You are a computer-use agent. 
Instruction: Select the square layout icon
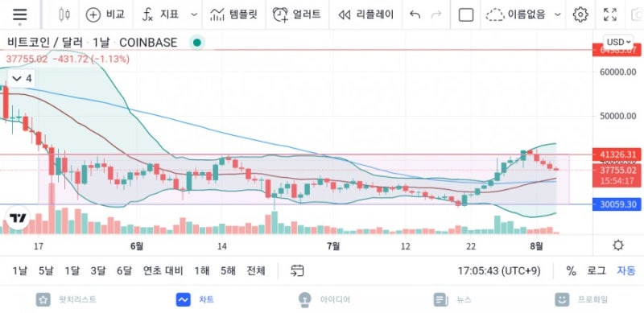(466, 15)
